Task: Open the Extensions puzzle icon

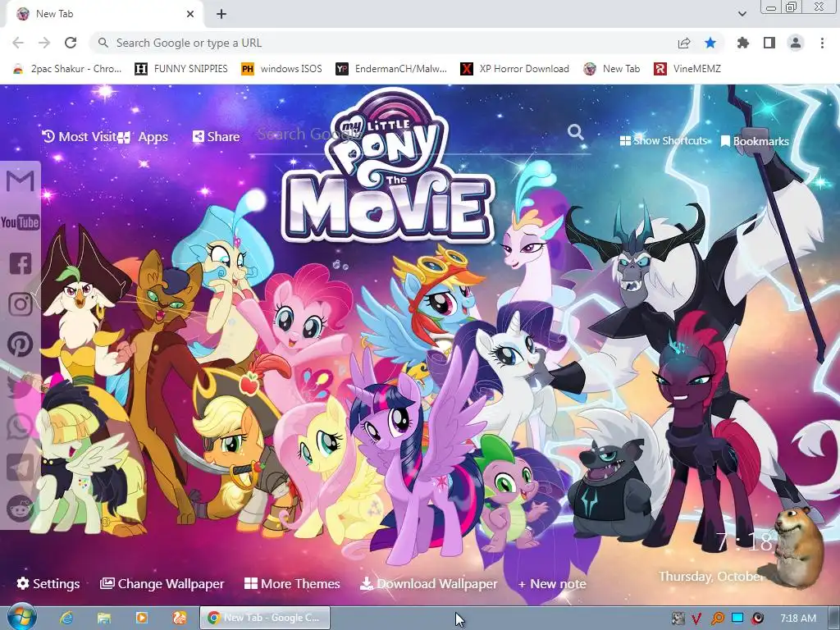Action: pos(743,43)
